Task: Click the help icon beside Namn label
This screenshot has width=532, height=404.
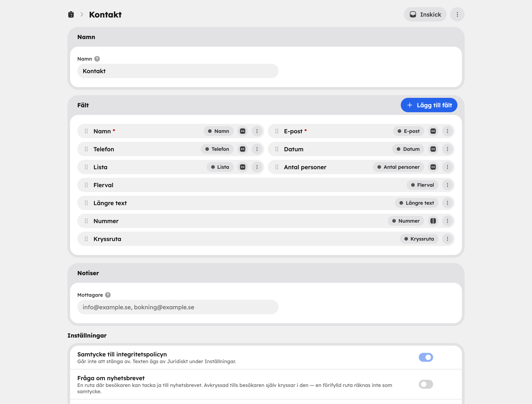Action: coord(97,59)
